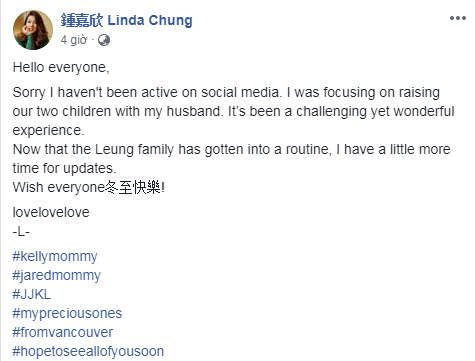Click 'our two children with my husband' text
The width and height of the screenshot is (475, 361).
(118, 111)
